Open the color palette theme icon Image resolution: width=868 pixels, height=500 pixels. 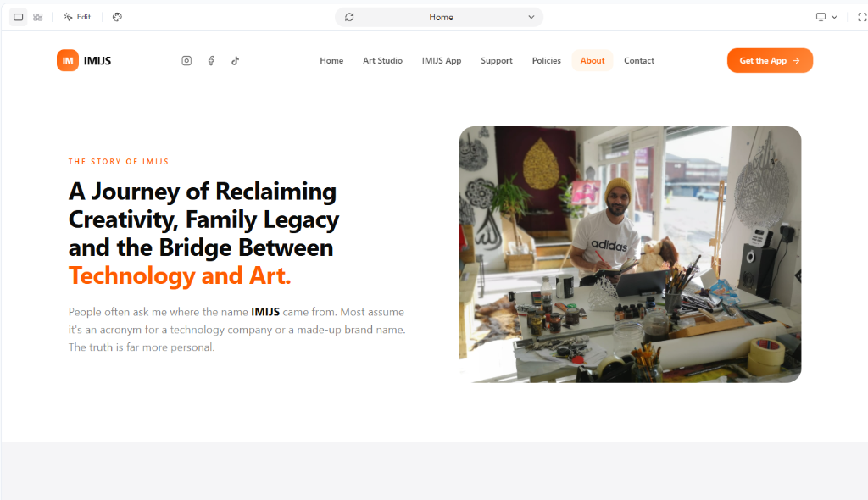click(117, 17)
